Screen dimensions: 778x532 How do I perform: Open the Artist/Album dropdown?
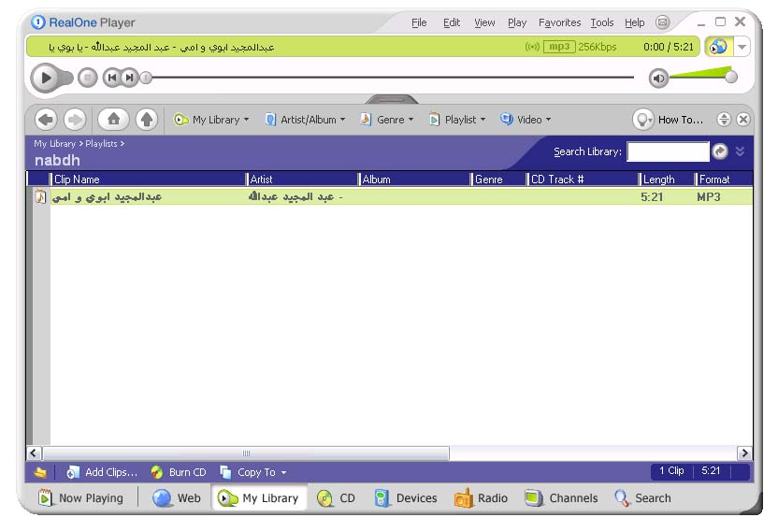pos(305,120)
